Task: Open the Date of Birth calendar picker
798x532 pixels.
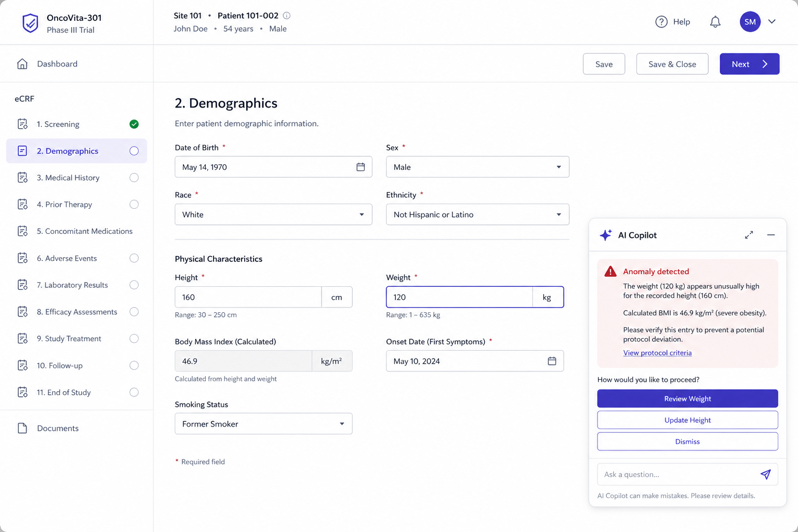Action: 361,167
